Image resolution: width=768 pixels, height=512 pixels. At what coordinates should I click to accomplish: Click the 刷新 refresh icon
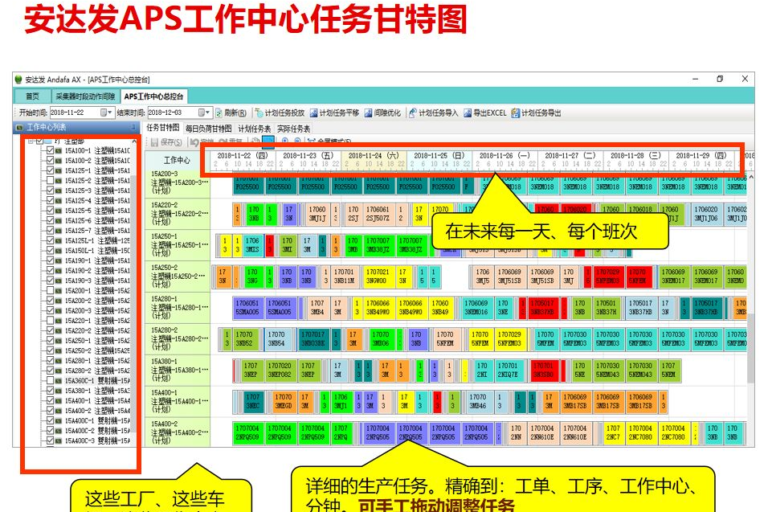(x=219, y=113)
